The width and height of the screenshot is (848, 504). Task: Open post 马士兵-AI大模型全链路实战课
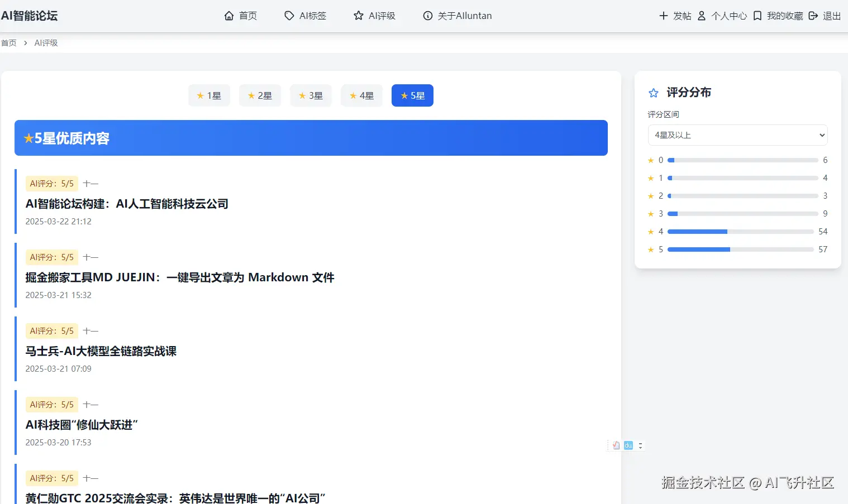click(101, 351)
